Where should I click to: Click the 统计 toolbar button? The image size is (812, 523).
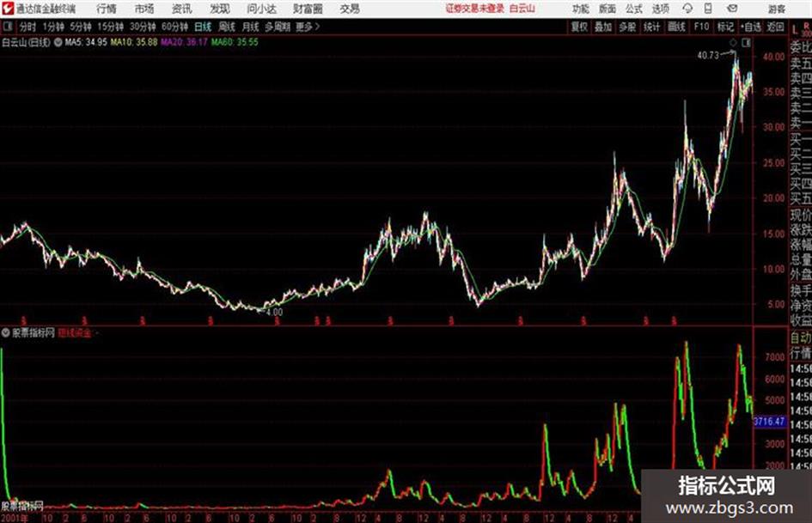click(651, 27)
